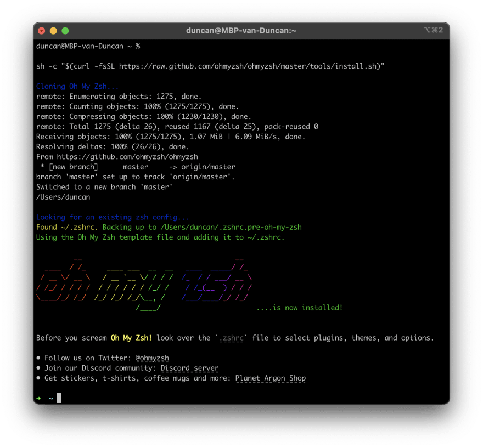Click 'Backing up to /Users/duncan/.zshrc.pre-oh-my-zsh' text
The height and width of the screenshot is (448, 483).
[202, 228]
